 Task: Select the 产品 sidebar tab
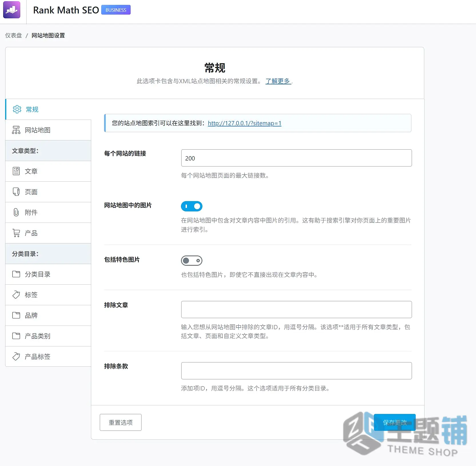[48, 233]
